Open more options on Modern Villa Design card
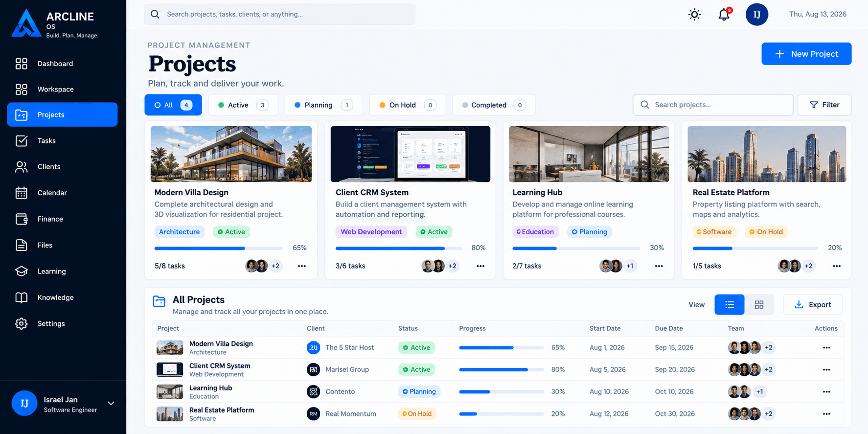The image size is (868, 434). (x=302, y=266)
